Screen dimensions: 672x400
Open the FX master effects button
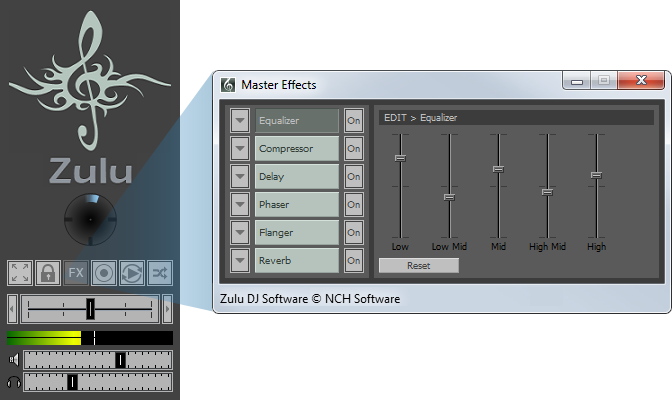76,273
